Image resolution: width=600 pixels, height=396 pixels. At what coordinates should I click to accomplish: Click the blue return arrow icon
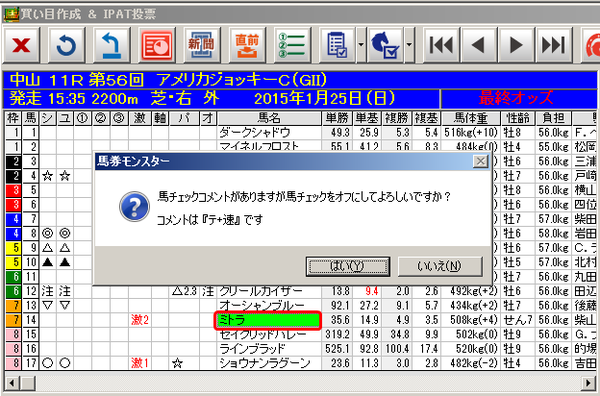[x=111, y=45]
